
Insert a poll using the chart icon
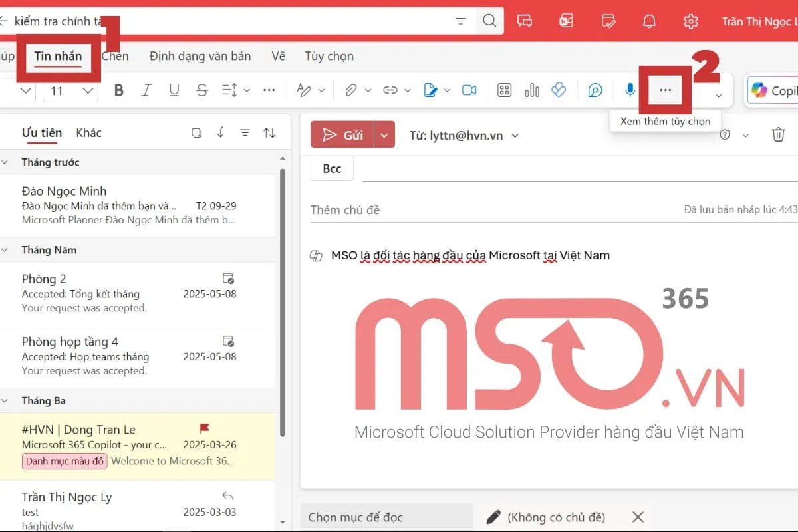[x=532, y=90]
